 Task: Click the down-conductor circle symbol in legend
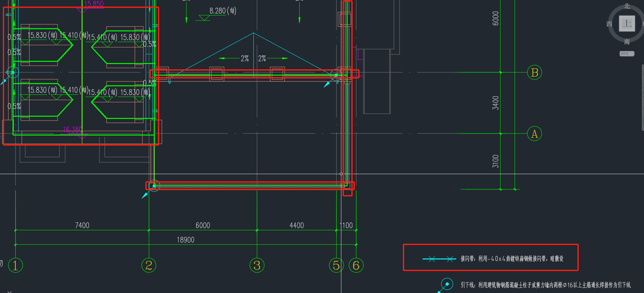[447, 284]
